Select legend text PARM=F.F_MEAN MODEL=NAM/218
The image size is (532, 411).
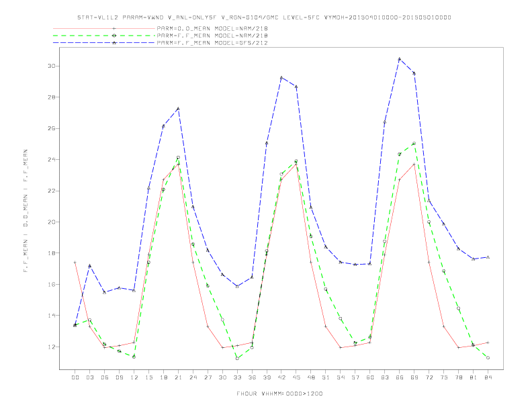click(x=212, y=36)
